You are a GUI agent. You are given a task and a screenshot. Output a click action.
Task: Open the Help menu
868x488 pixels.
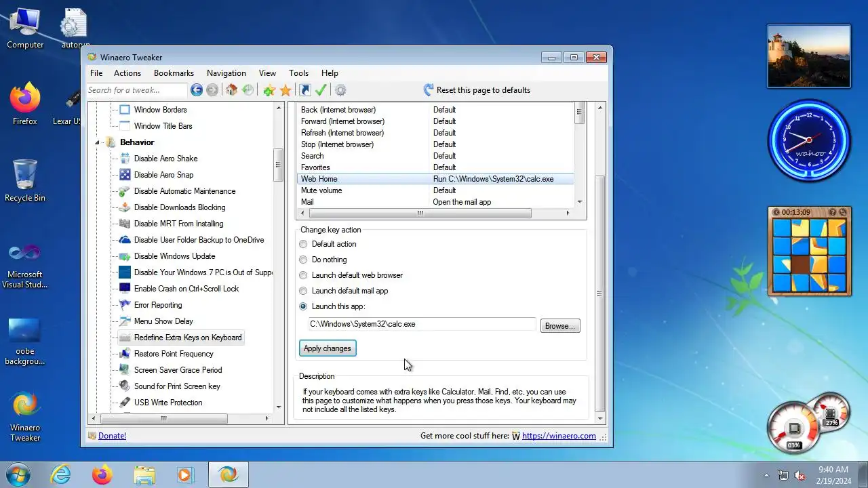(x=330, y=73)
